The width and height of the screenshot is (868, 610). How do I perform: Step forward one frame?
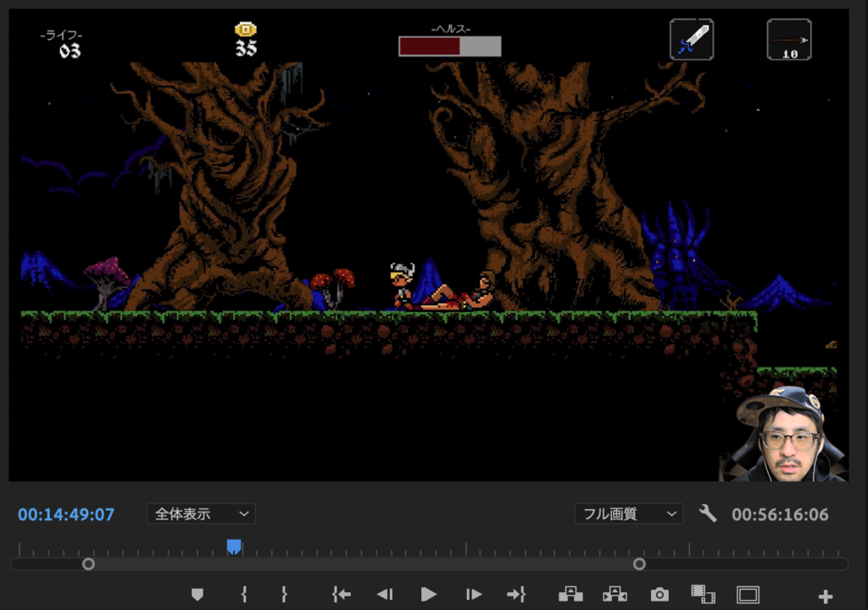pyautogui.click(x=474, y=595)
